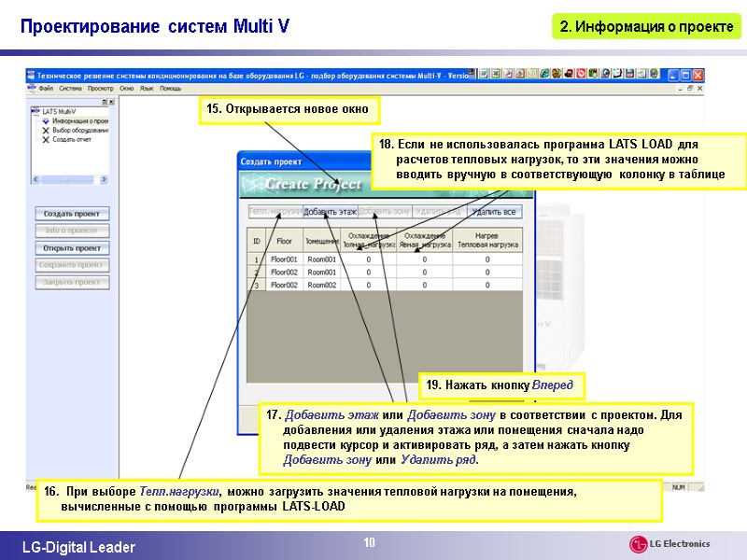Select the Floor002 cell in row 3
This screenshot has width=747, height=560.
point(284,285)
